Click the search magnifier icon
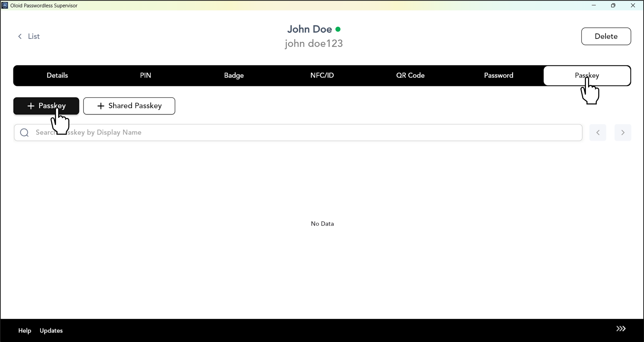The width and height of the screenshot is (644, 342). pyautogui.click(x=24, y=133)
